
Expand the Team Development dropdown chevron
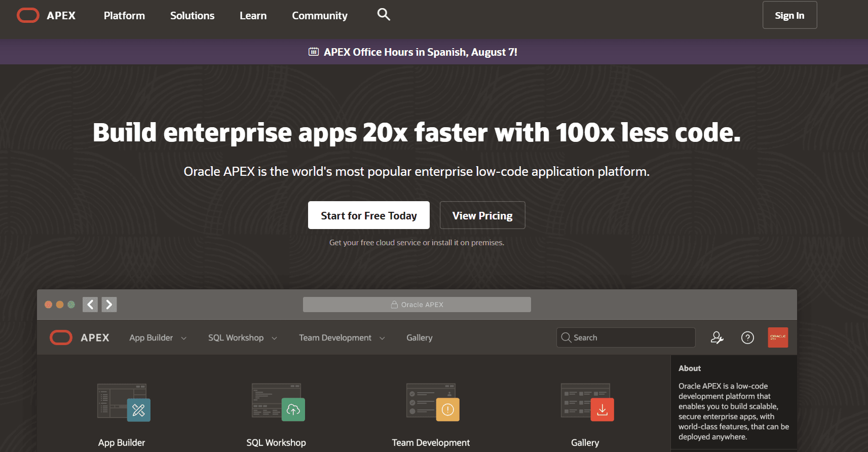tap(382, 338)
